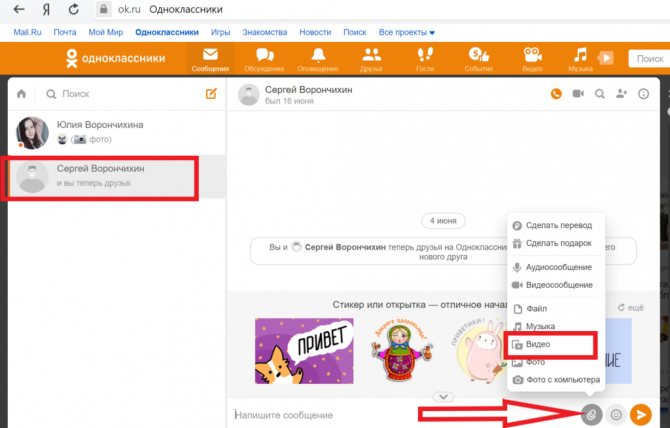This screenshot has width=670, height=428.
Task: Open the Оповещения bell section
Action: point(317,59)
